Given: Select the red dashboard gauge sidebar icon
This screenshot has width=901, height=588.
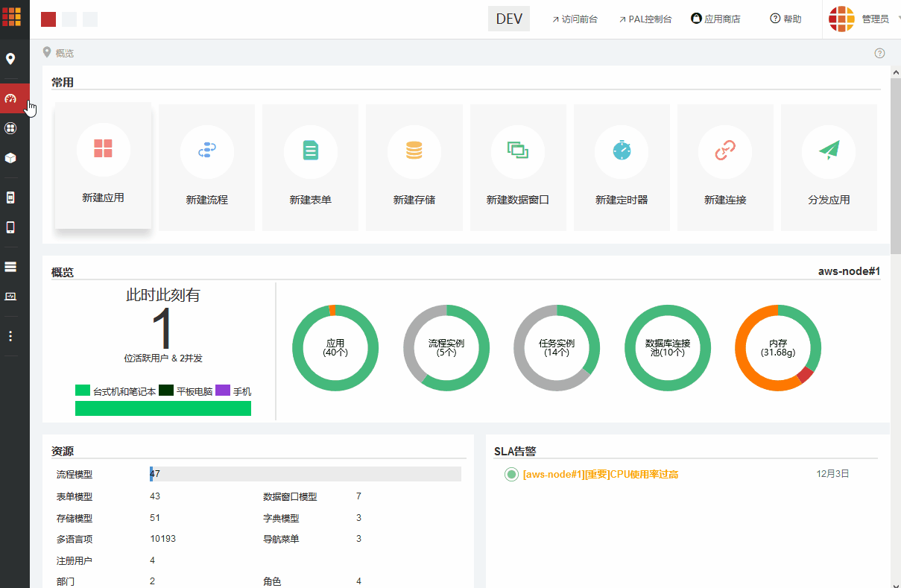Looking at the screenshot, I should (10, 98).
